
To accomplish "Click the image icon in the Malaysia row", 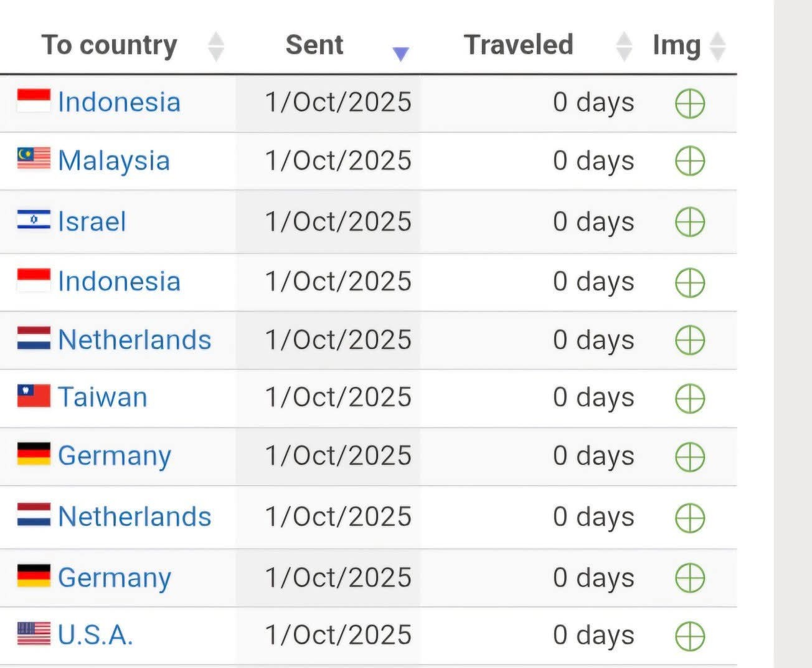I will pyautogui.click(x=690, y=161).
